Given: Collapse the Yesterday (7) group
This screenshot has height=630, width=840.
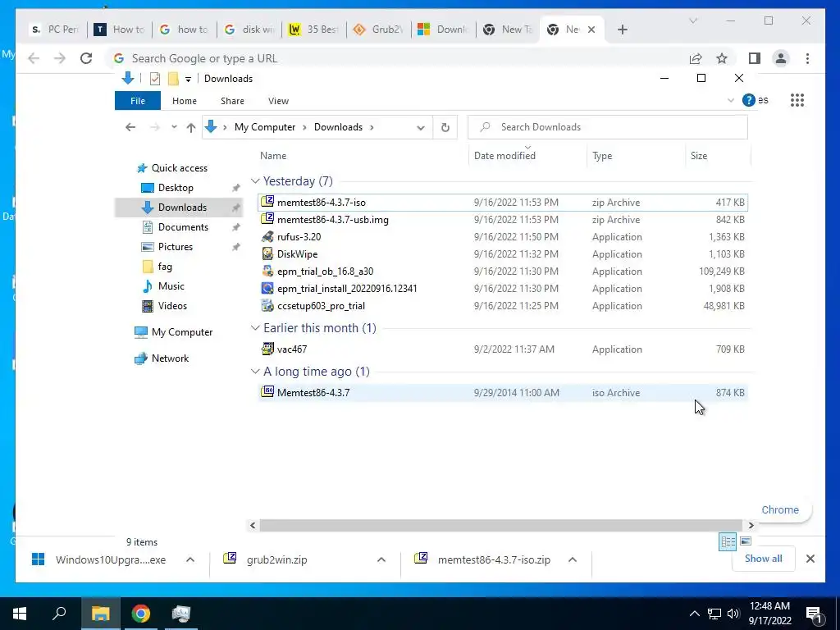Looking at the screenshot, I should pyautogui.click(x=255, y=181).
